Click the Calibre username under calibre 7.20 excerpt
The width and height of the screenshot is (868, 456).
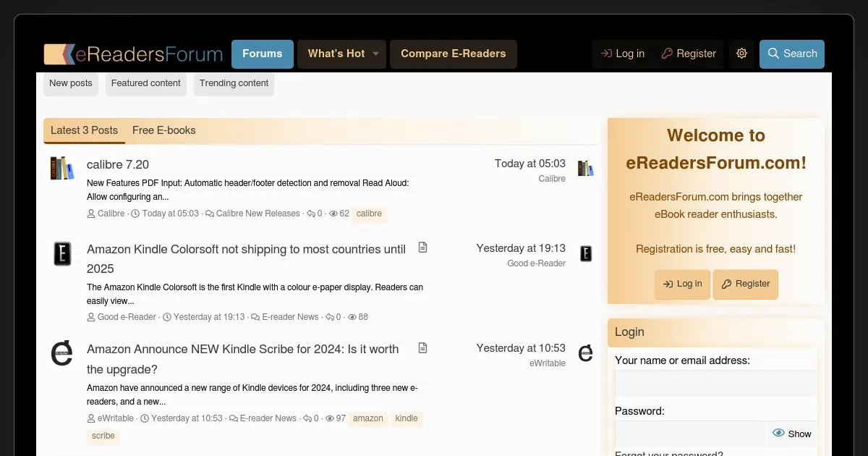111,214
